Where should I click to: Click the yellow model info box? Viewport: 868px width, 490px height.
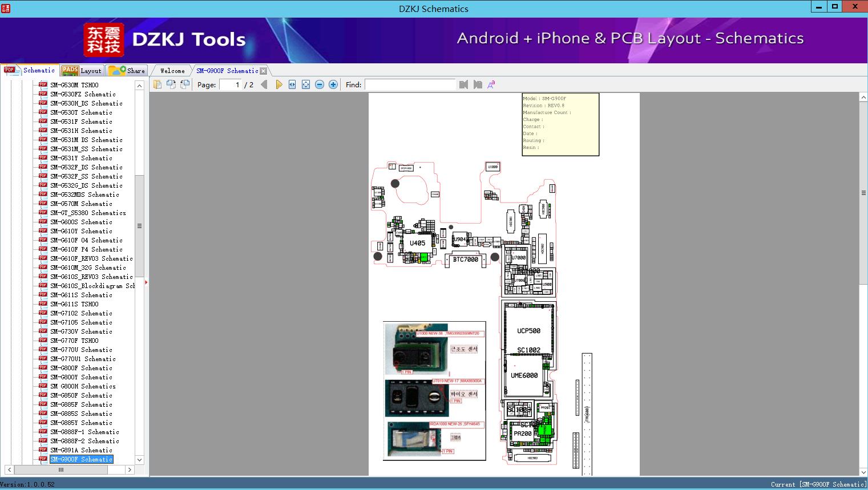click(x=560, y=124)
